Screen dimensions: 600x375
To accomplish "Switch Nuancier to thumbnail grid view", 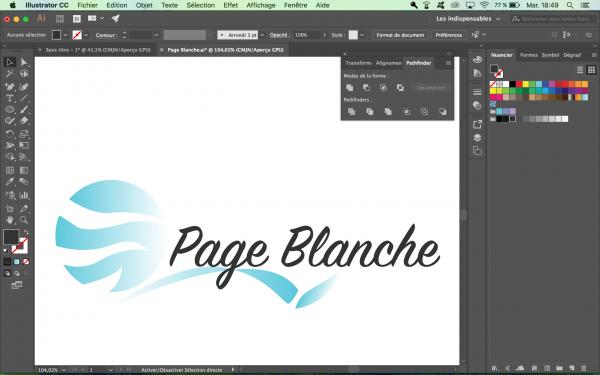I will coord(591,70).
